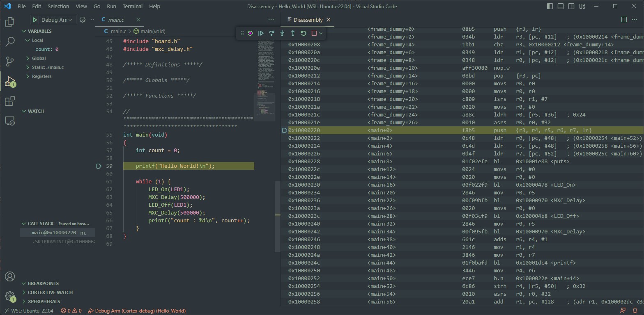
Task: Open the Help menu
Action: (x=154, y=6)
